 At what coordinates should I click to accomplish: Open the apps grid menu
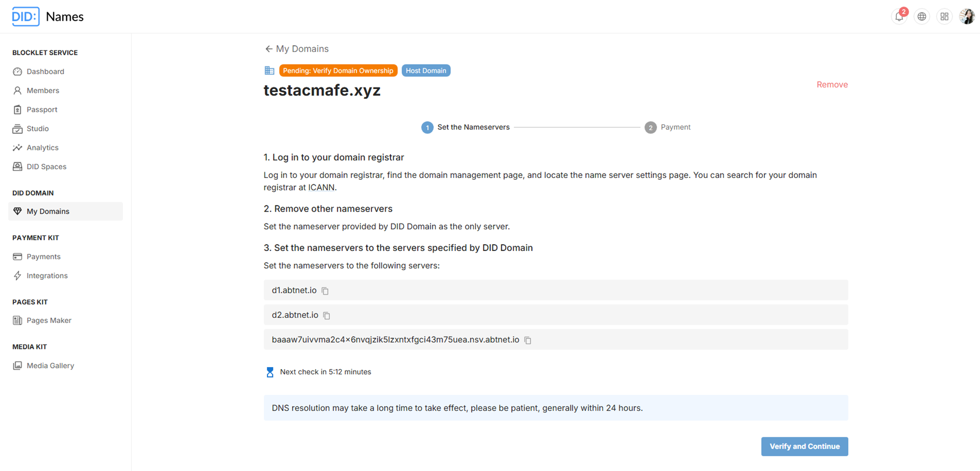coord(944,16)
